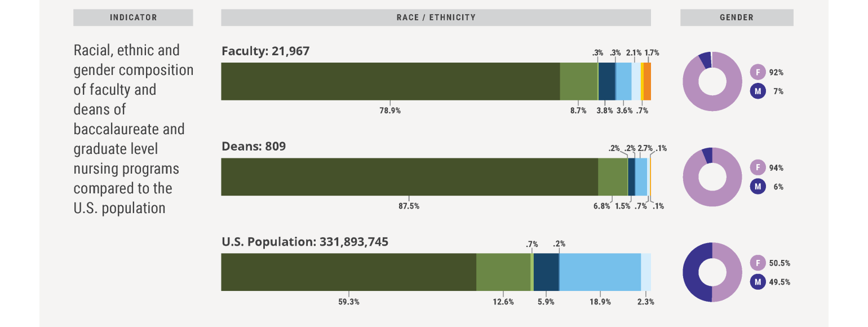The height and width of the screenshot is (327, 868).
Task: Click the GENDER column header
Action: [736, 17]
